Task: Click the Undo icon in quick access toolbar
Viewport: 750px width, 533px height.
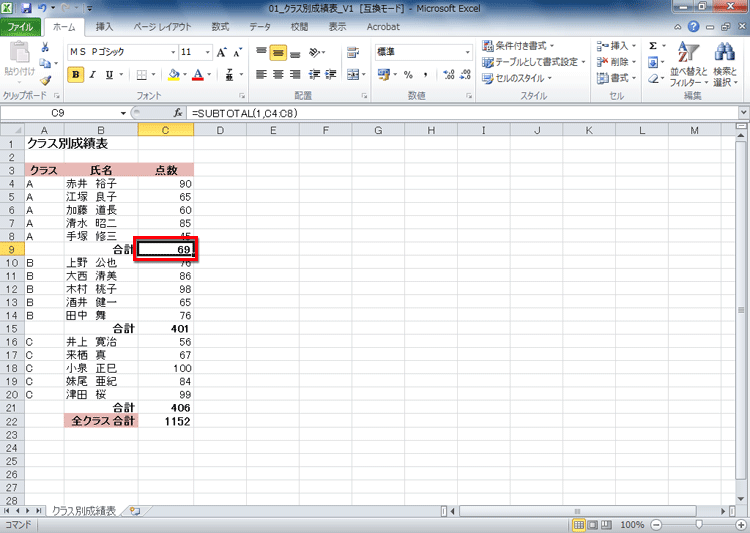Action: 42,8
